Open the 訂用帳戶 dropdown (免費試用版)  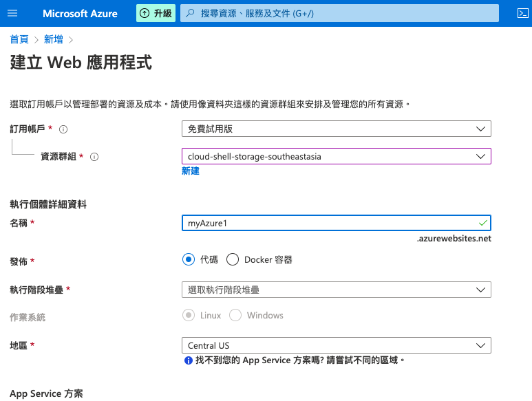click(337, 129)
